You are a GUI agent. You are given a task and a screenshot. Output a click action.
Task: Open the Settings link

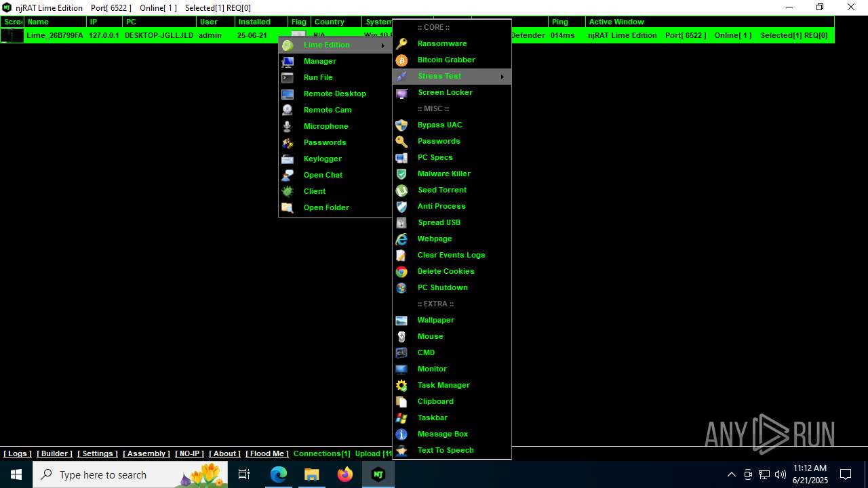[98, 453]
